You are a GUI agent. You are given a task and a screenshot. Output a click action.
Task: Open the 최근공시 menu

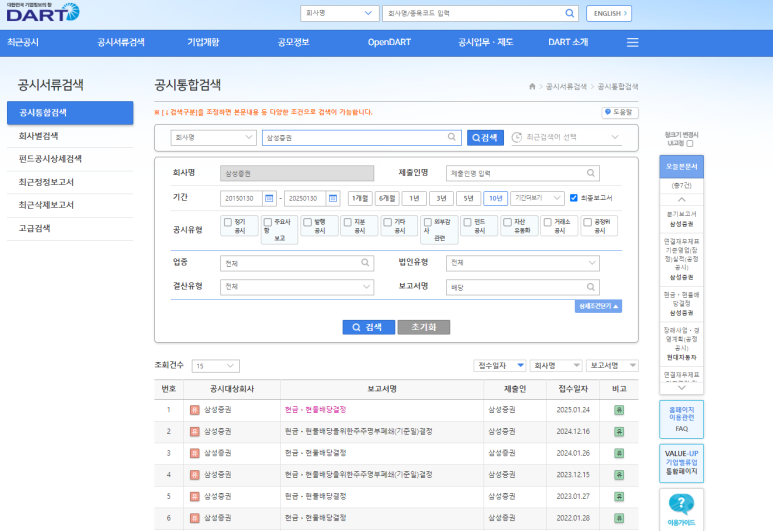point(23,42)
